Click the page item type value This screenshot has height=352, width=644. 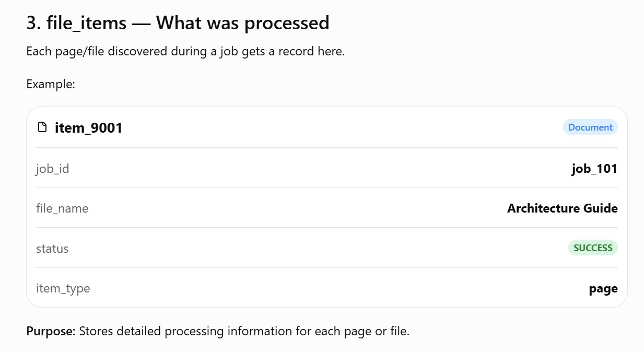click(x=603, y=288)
